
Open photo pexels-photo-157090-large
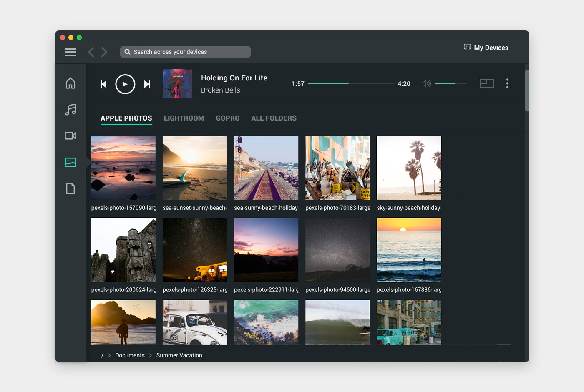123,168
